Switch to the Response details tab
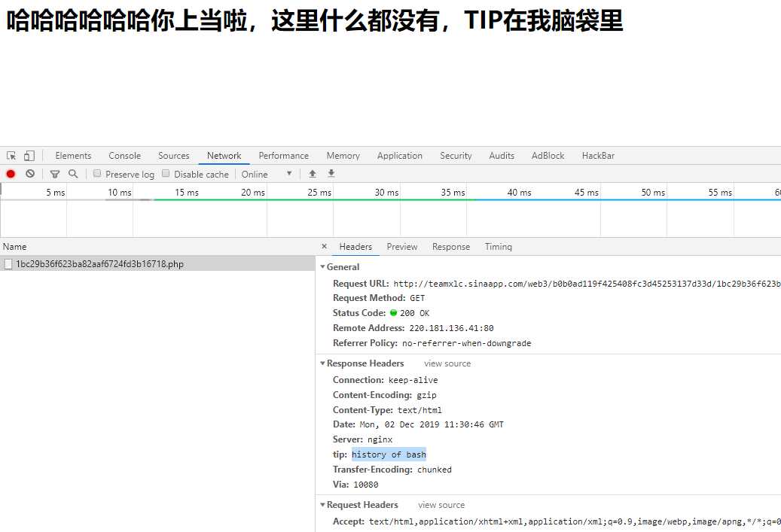Viewport: 781px width, 532px height. 451,247
